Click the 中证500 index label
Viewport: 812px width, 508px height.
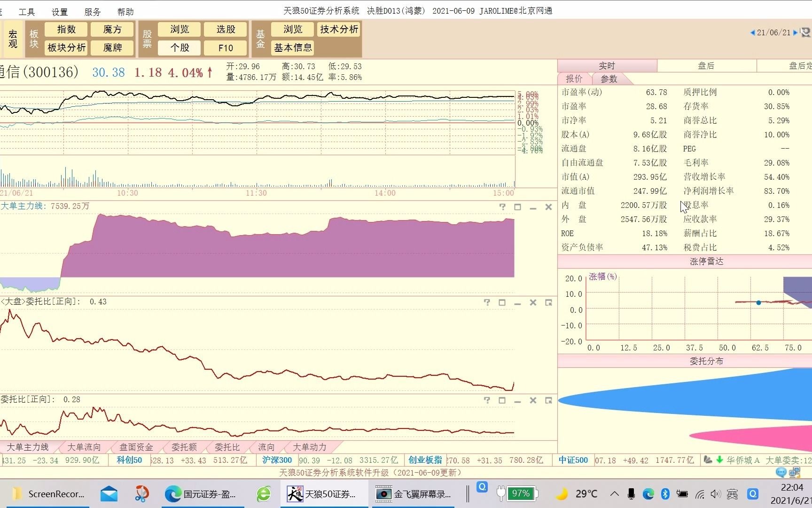[x=573, y=460]
